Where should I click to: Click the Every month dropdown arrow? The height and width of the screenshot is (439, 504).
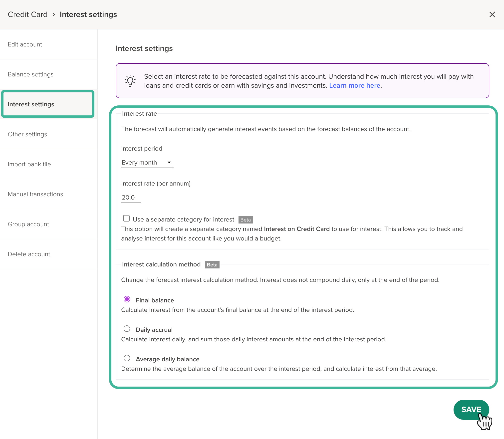[169, 163]
